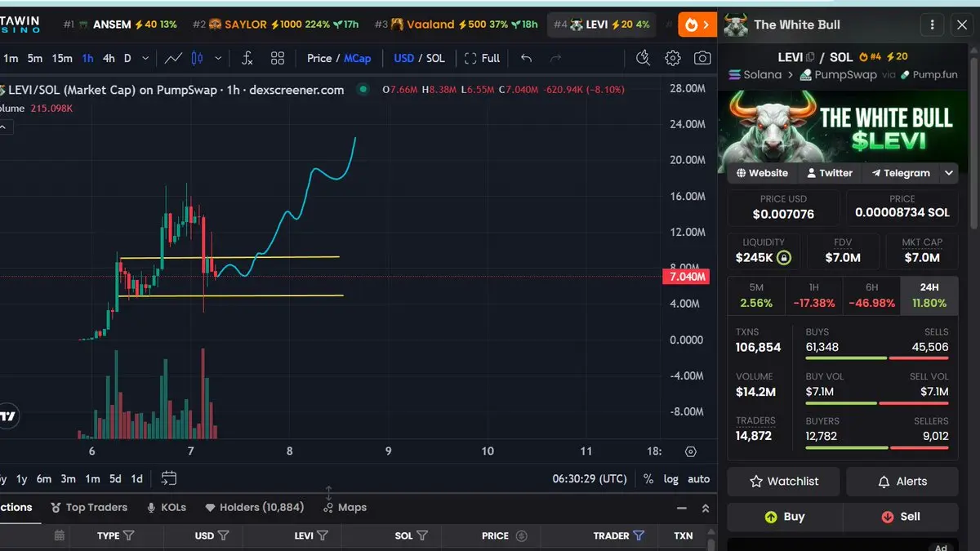980x551 pixels.
Task: Select the 5M price change tab
Action: 756,295
